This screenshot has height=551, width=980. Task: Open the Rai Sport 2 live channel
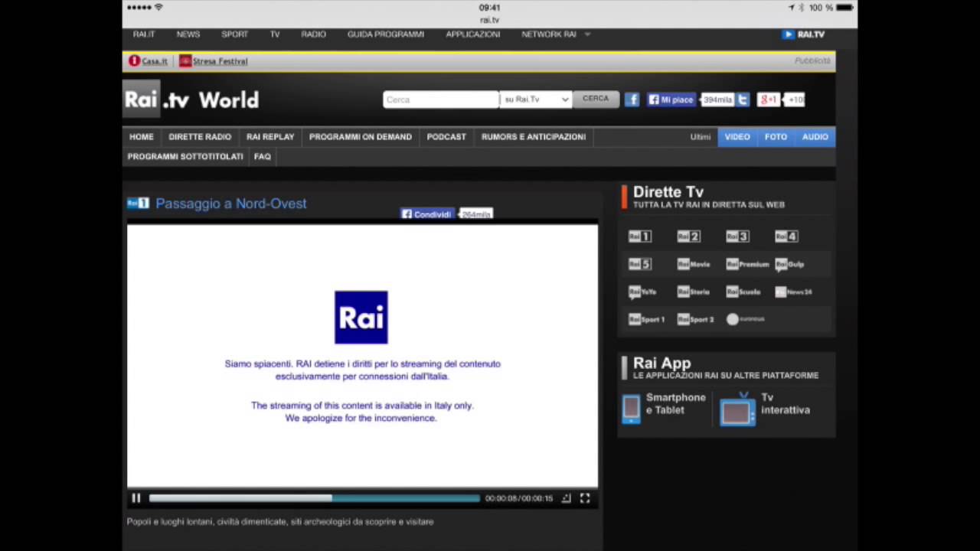click(695, 319)
